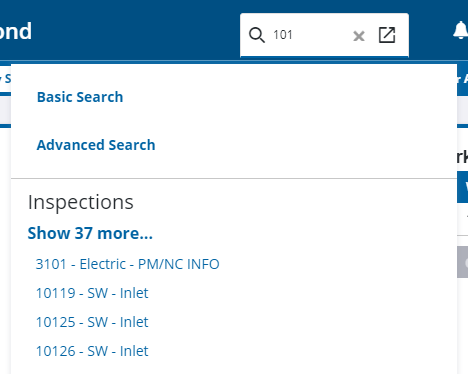The image size is (468, 374).
Task: Go to inspection 10126 - SW - Inlet
Action: coord(92,351)
